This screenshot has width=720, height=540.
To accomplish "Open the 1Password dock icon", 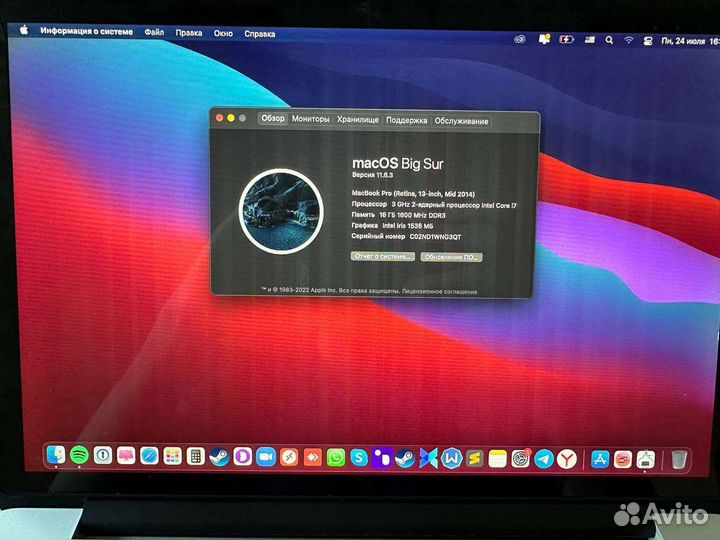I will (103, 456).
